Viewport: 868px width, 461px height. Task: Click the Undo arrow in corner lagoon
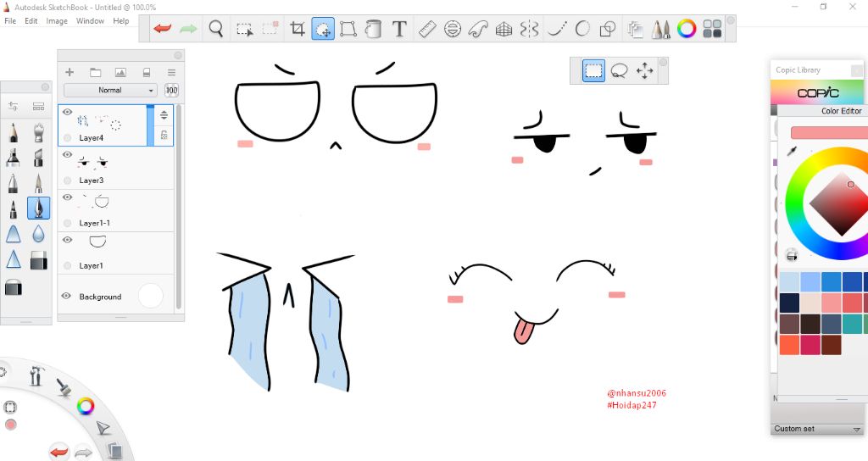(58, 453)
